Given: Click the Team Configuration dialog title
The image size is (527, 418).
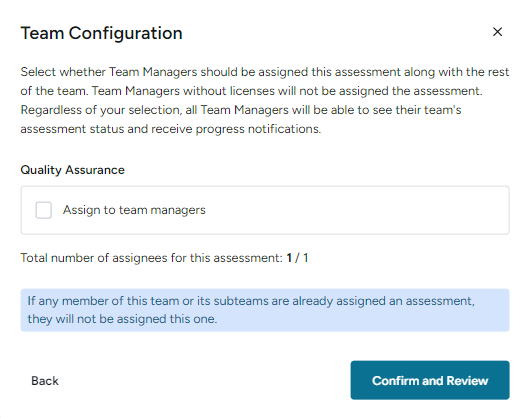Looking at the screenshot, I should [x=102, y=33].
